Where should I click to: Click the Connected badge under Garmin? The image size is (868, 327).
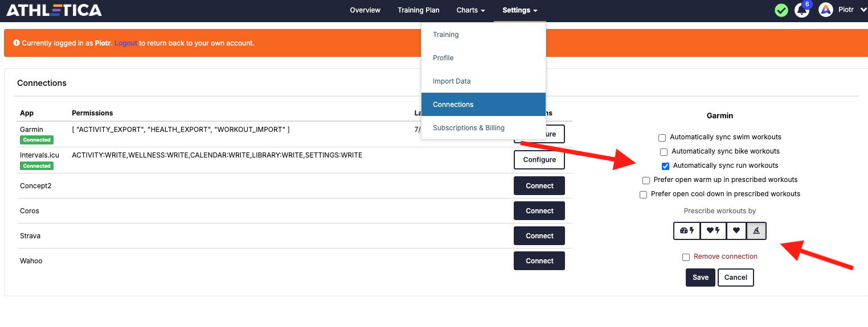pos(37,140)
